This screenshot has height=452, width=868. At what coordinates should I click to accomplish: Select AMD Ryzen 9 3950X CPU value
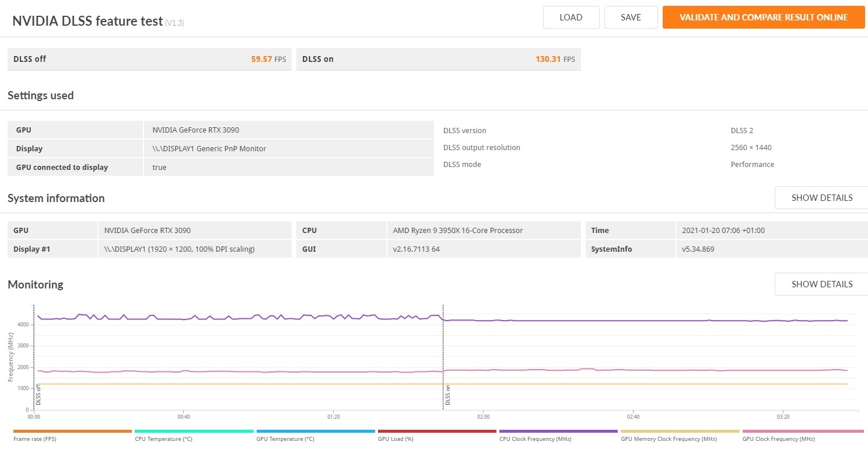[x=458, y=231]
